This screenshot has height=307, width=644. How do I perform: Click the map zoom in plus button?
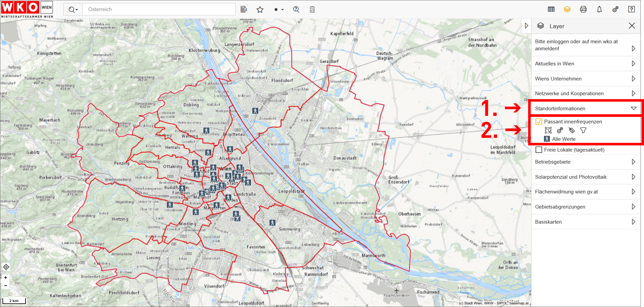coord(6,278)
